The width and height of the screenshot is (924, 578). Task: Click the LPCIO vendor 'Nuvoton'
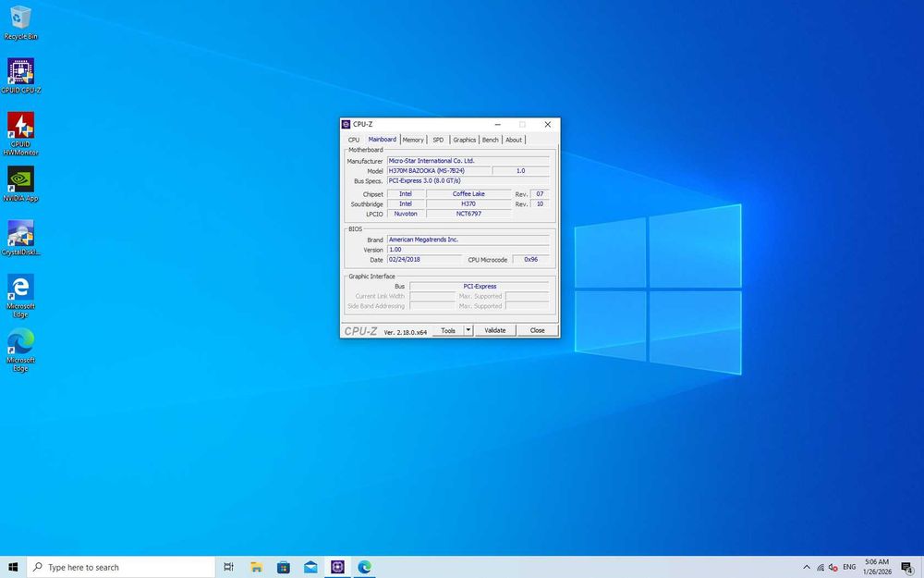(406, 214)
